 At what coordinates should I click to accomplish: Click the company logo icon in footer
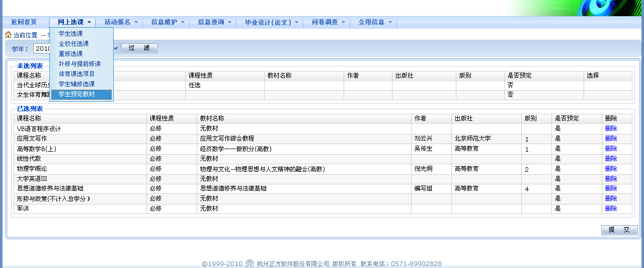tap(250, 263)
